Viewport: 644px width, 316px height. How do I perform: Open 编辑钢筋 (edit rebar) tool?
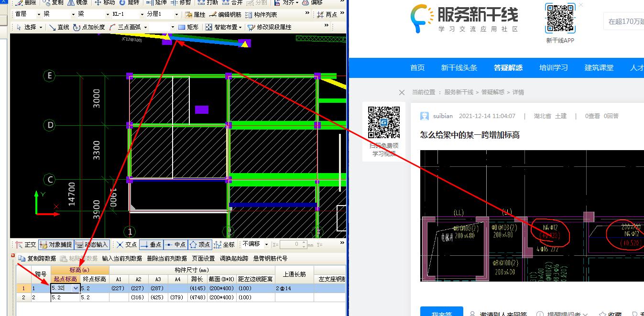coord(226,15)
